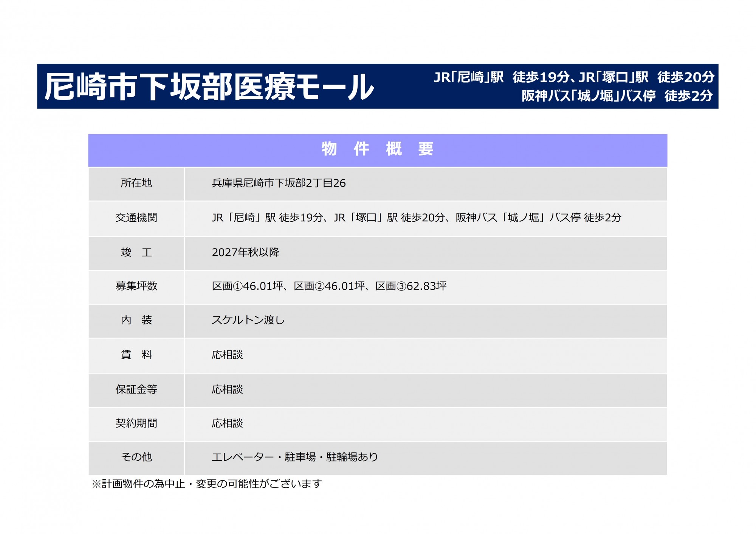756x534 pixels.
Task: Select the 所在地 row label
Action: point(136,183)
